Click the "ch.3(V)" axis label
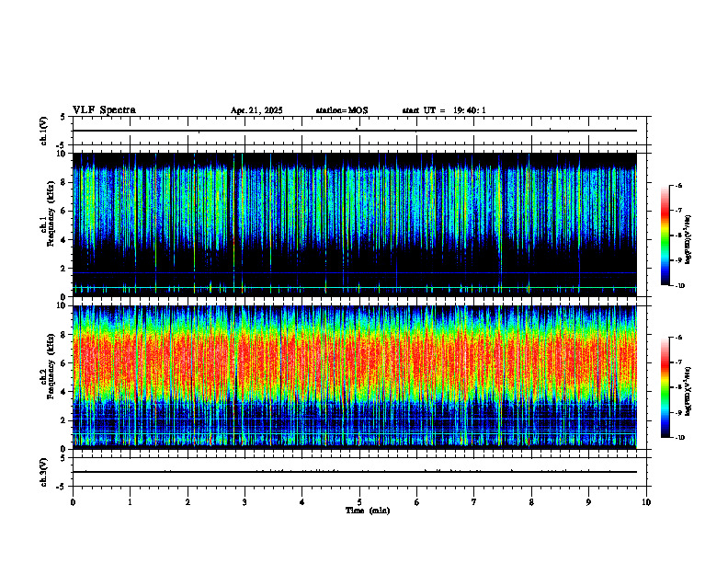 (43, 472)
